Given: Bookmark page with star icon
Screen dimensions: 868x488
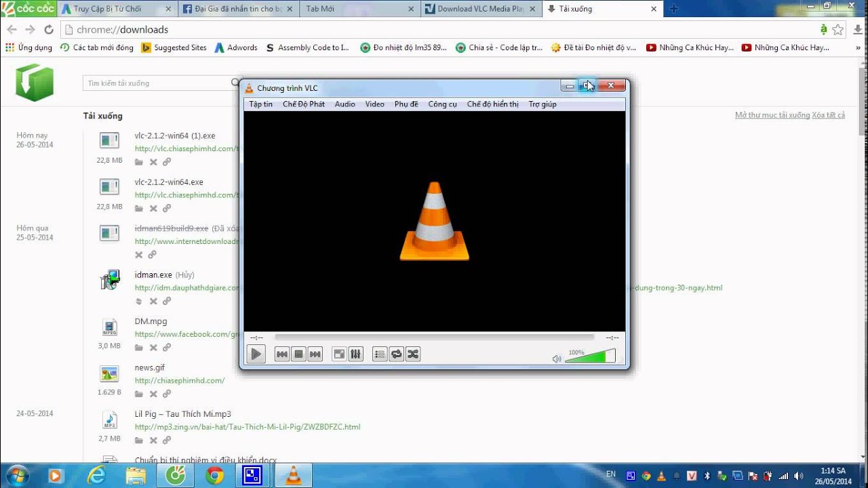Looking at the screenshot, I should click(838, 30).
